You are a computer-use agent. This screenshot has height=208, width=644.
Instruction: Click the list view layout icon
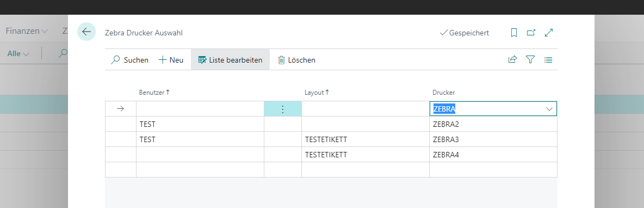pos(548,59)
